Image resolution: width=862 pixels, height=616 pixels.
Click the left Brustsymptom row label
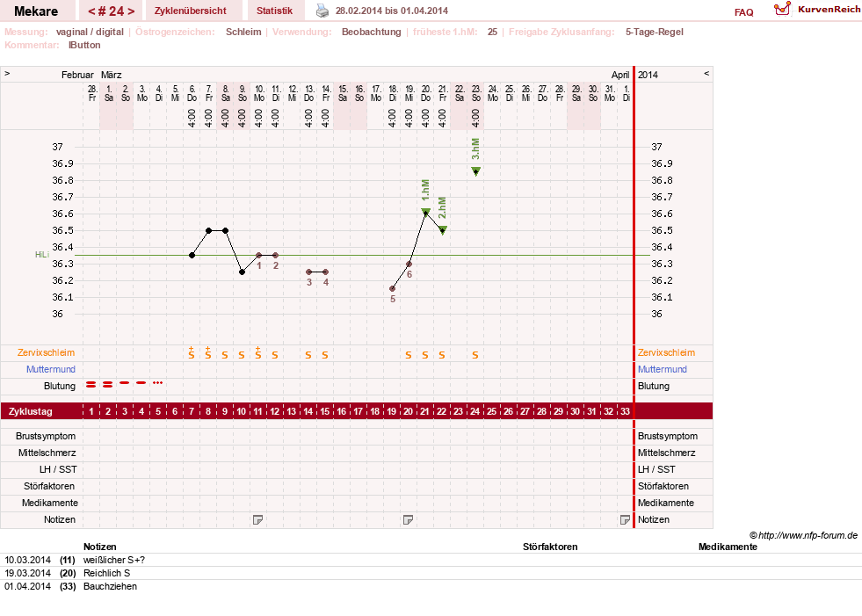[46, 436]
